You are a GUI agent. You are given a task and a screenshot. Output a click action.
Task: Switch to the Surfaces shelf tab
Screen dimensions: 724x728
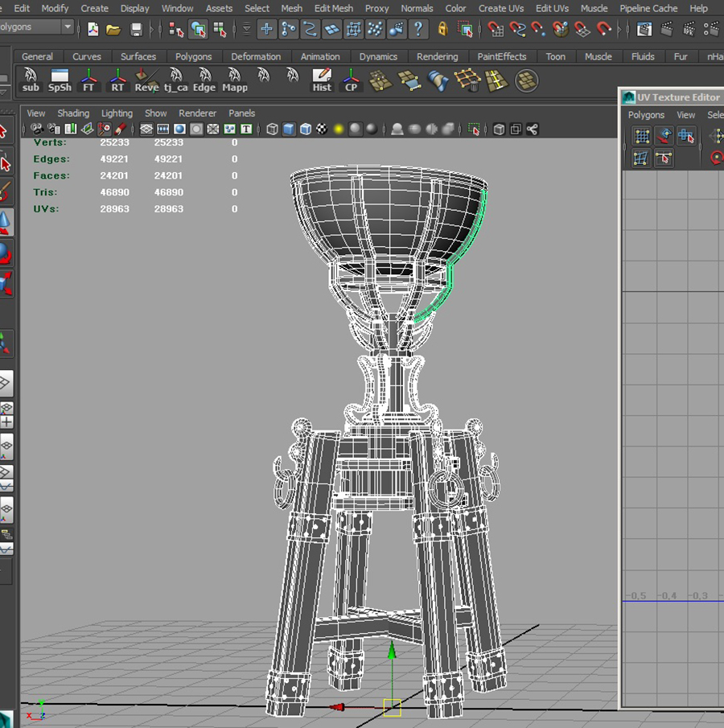click(x=138, y=56)
